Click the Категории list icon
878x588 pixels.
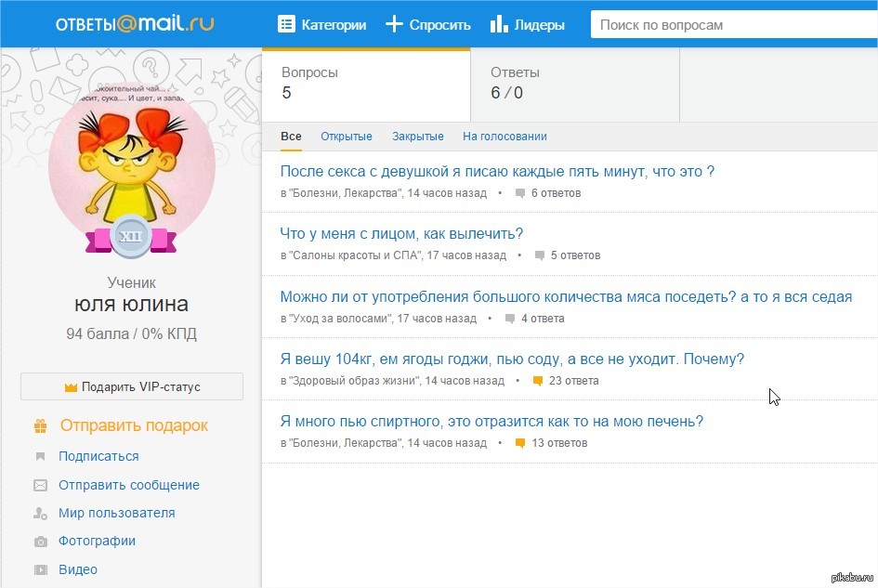click(286, 24)
